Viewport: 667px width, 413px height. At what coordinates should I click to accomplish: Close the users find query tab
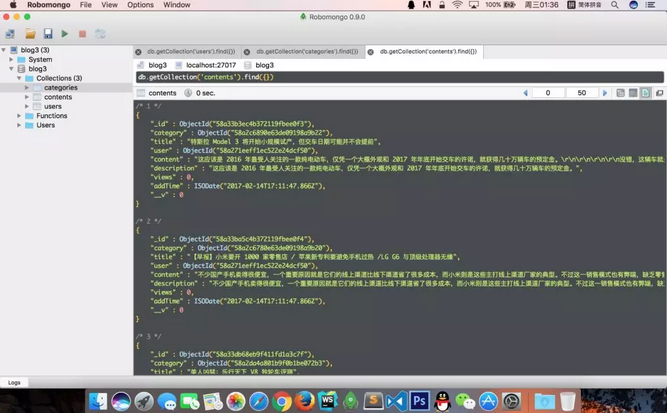pyautogui.click(x=138, y=52)
